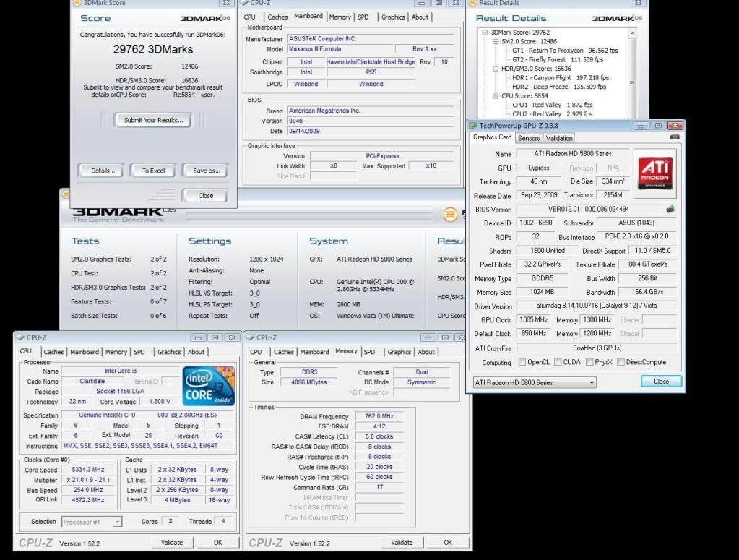Click the Core Speed 5334.3 MHz value
This screenshot has width=739, height=560.
pos(87,470)
